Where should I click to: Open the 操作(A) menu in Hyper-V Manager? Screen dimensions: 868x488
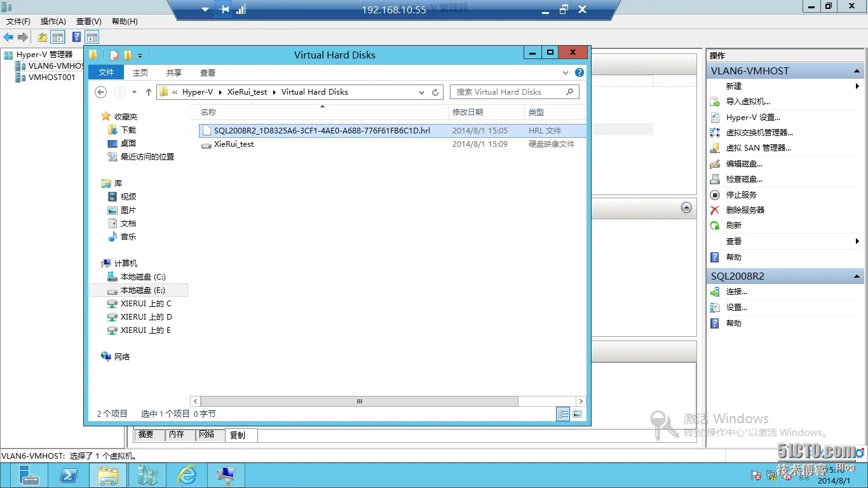53,22
